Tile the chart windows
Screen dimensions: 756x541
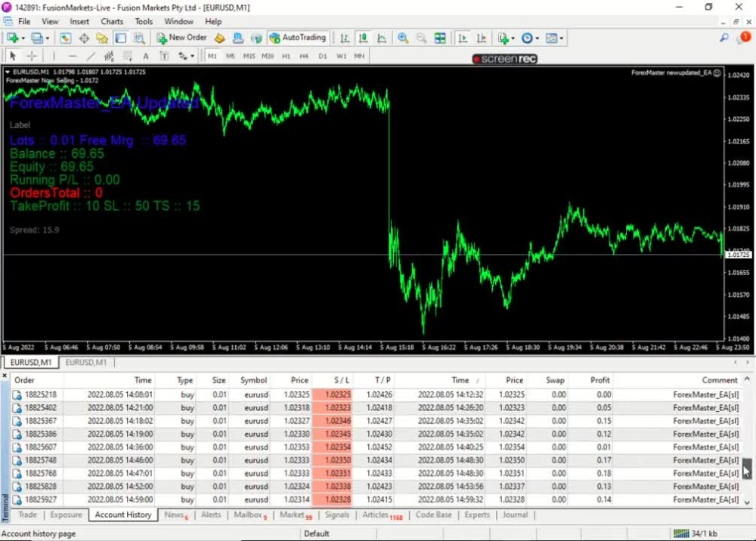[x=440, y=38]
